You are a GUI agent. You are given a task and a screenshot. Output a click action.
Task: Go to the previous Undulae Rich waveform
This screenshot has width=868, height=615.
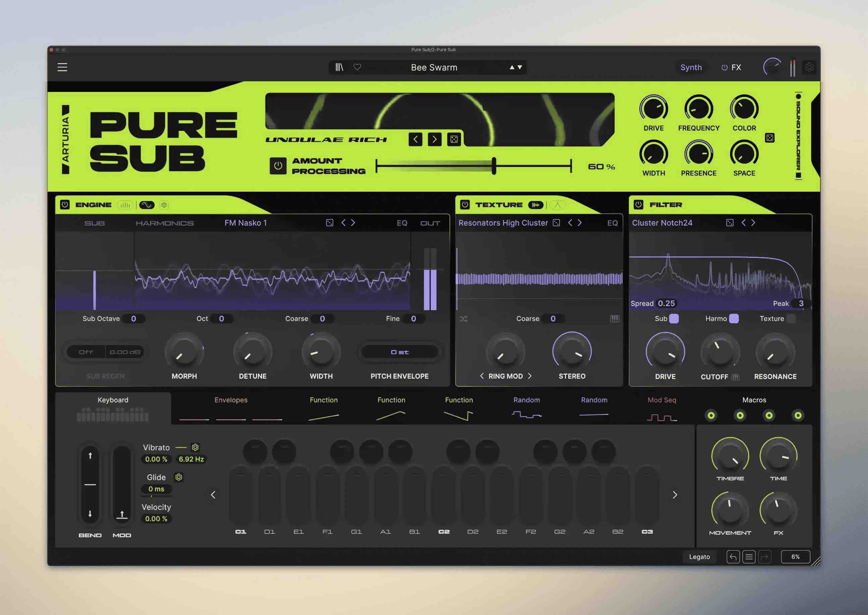click(x=415, y=139)
